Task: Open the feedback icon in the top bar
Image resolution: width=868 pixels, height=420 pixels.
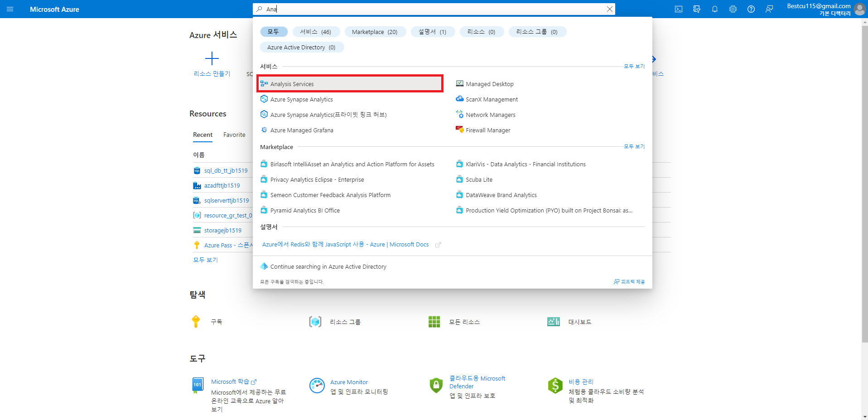Action: coord(769,9)
